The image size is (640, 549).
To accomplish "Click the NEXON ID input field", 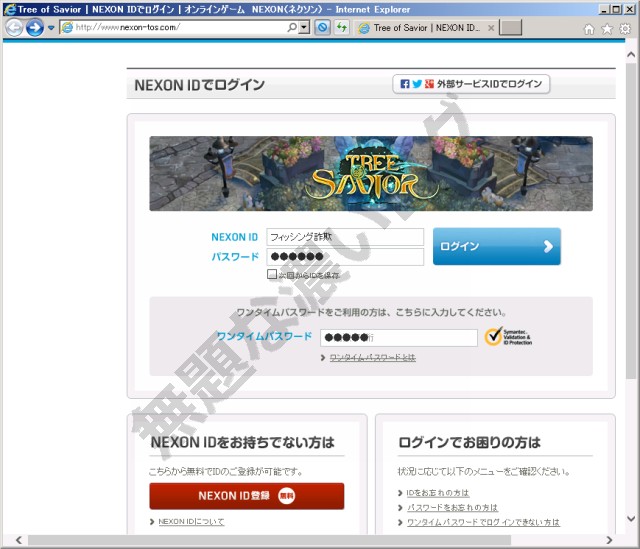I will pyautogui.click(x=345, y=237).
